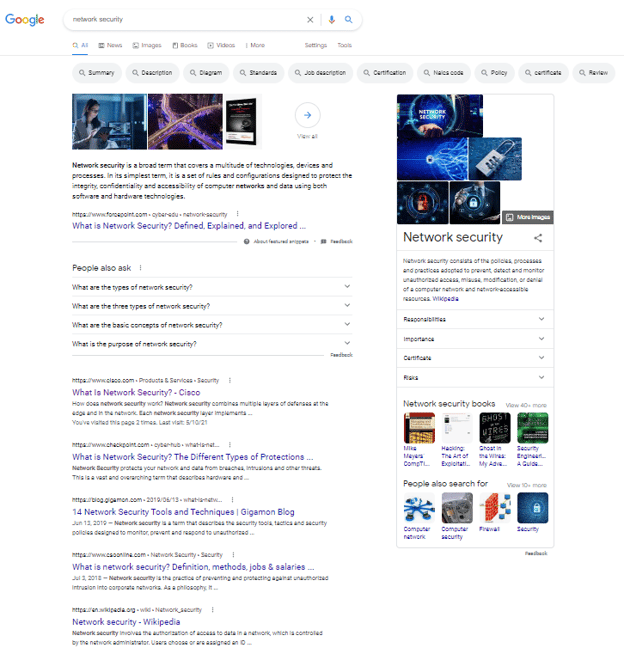Image resolution: width=624 pixels, height=654 pixels.
Task: Click the View all arrow circle
Action: (307, 116)
